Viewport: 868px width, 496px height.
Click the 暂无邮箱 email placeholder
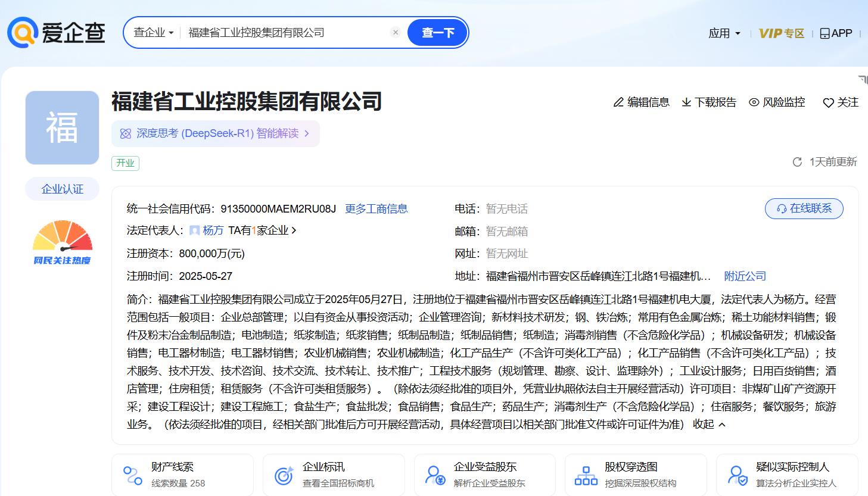pos(507,232)
